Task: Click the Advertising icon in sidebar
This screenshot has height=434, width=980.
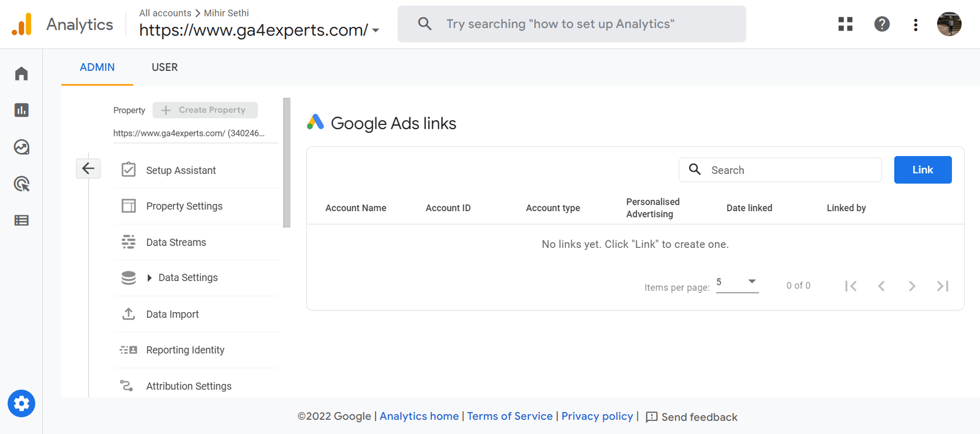Action: tap(21, 184)
